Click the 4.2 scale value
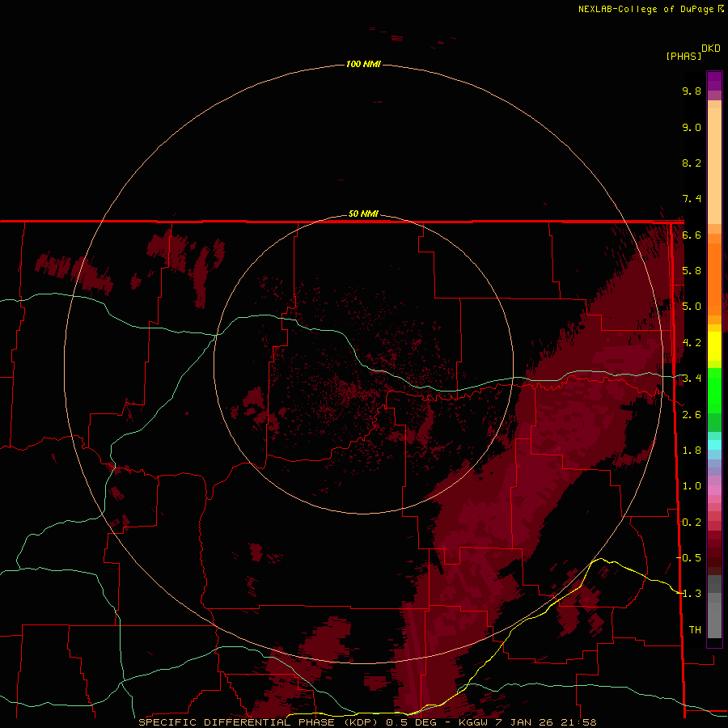Viewport: 728px width, 728px height. pos(692,343)
